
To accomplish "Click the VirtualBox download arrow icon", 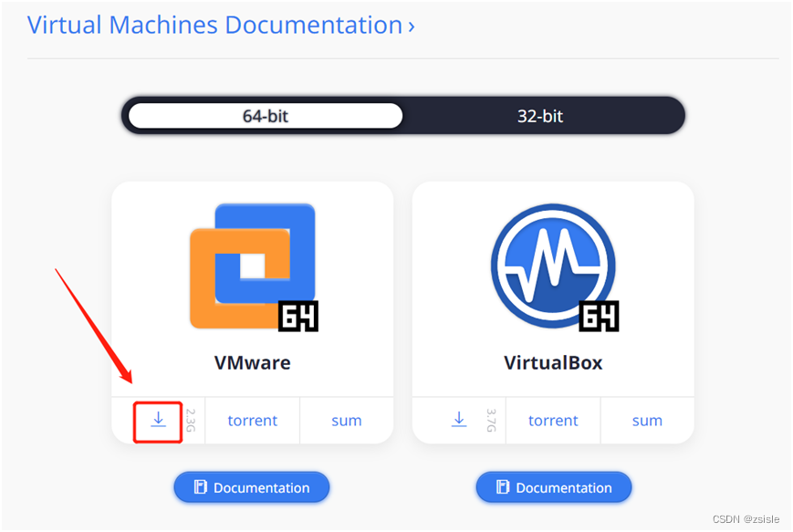I will pyautogui.click(x=459, y=419).
